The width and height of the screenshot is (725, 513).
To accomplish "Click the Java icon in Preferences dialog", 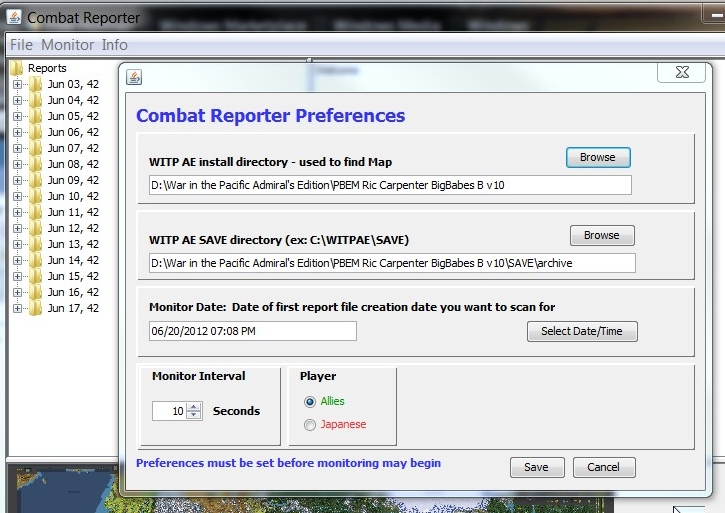I will 134,77.
